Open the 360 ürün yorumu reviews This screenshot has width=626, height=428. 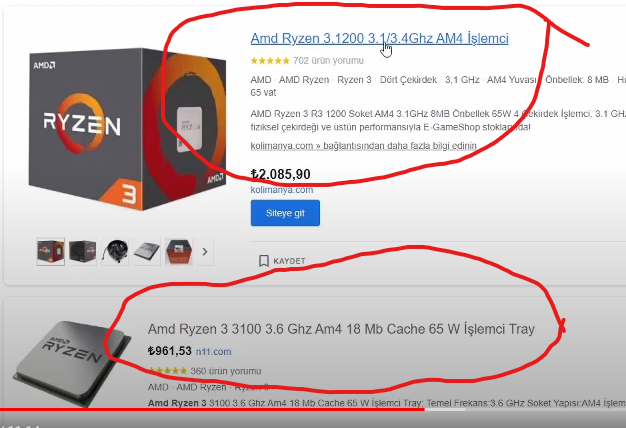pos(226,371)
